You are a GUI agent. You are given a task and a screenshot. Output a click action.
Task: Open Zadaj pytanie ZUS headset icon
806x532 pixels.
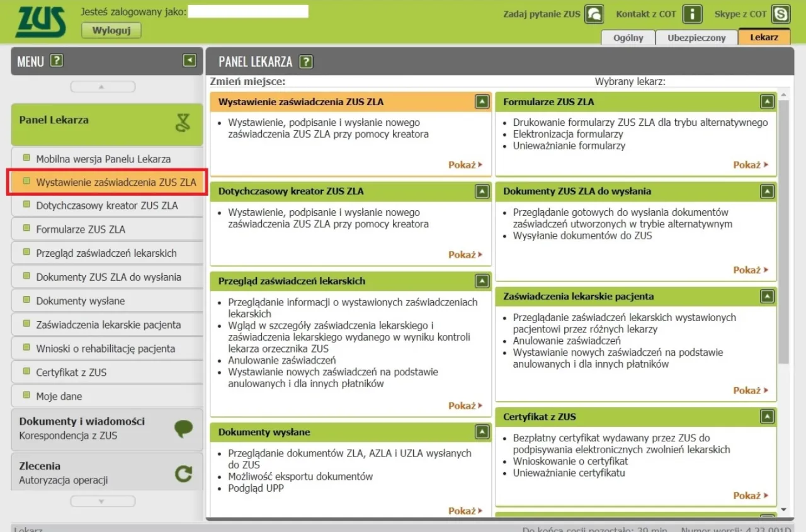coord(594,14)
